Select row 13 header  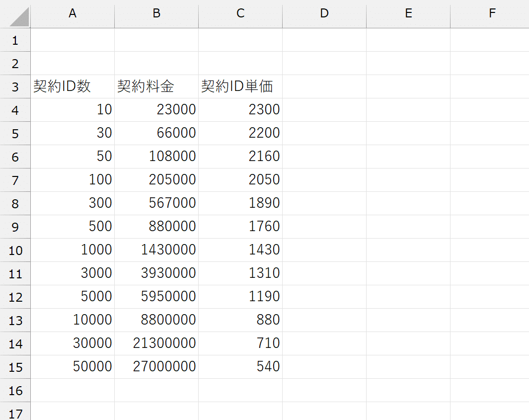click(15, 320)
